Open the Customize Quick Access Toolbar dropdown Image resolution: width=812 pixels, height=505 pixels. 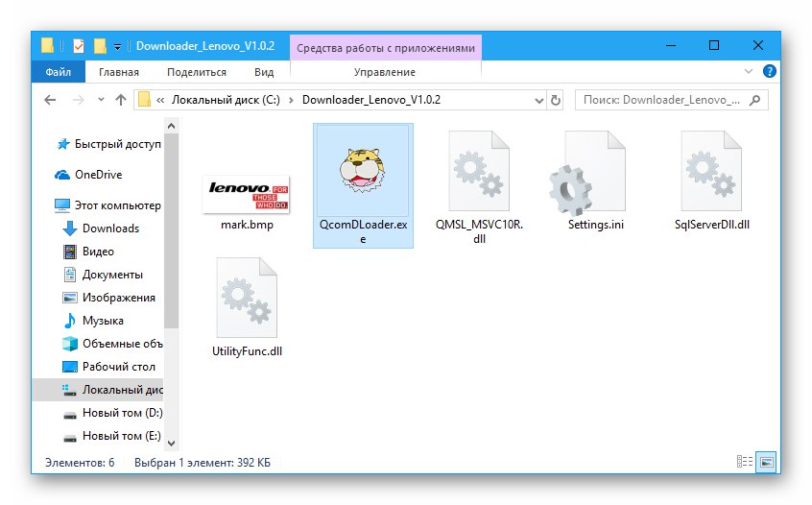117,47
